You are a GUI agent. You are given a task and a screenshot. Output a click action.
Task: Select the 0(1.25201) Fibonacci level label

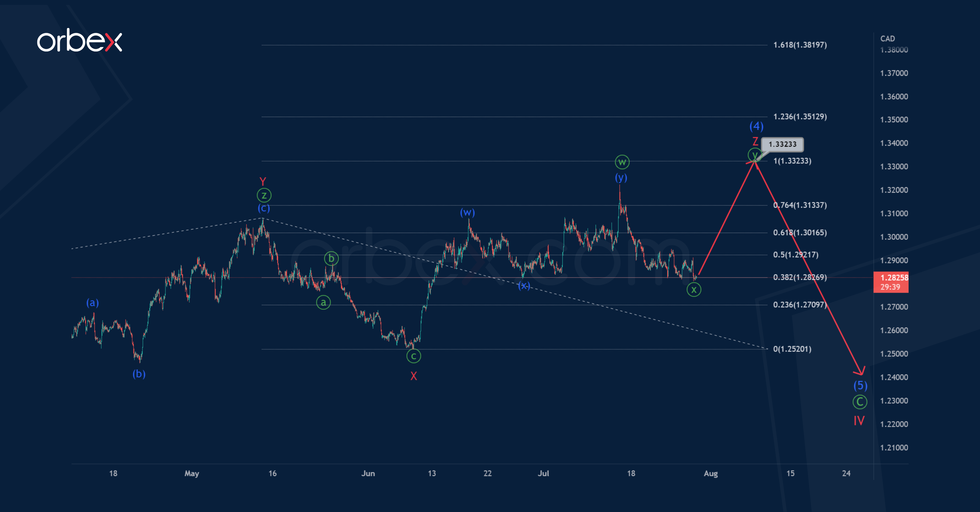[792, 349]
